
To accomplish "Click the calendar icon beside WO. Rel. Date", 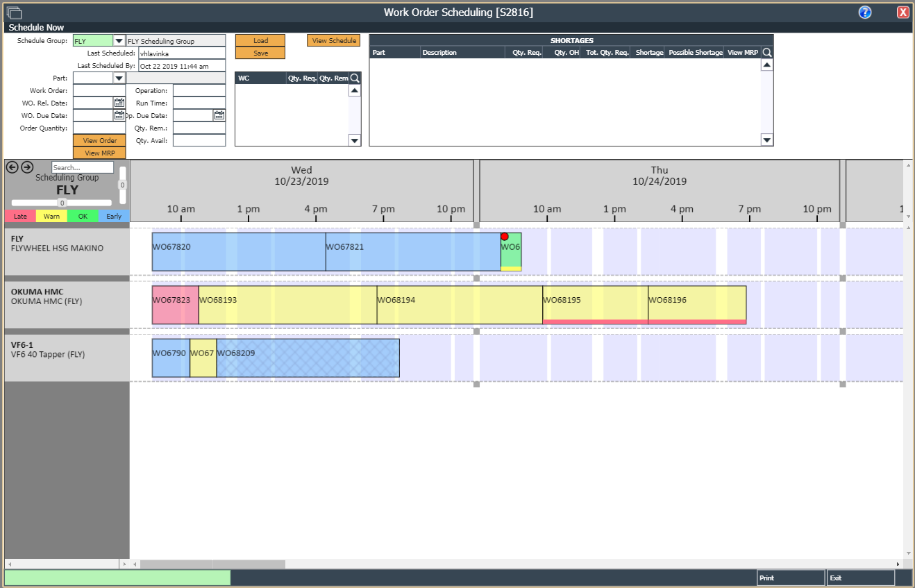I will [x=119, y=102].
